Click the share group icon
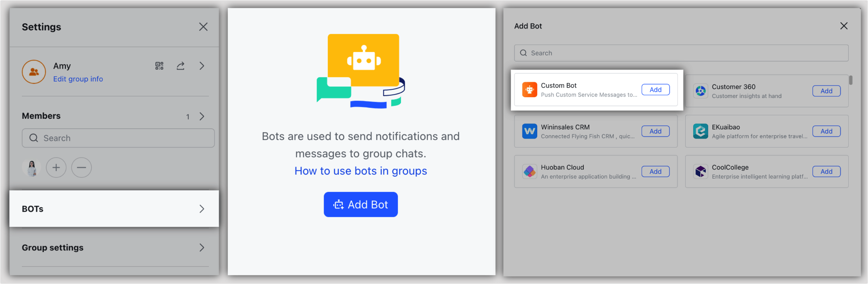 point(181,66)
